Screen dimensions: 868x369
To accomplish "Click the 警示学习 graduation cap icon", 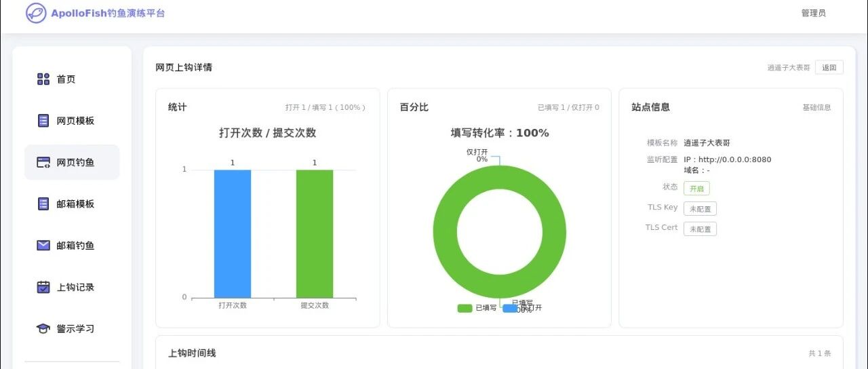I will [x=43, y=328].
